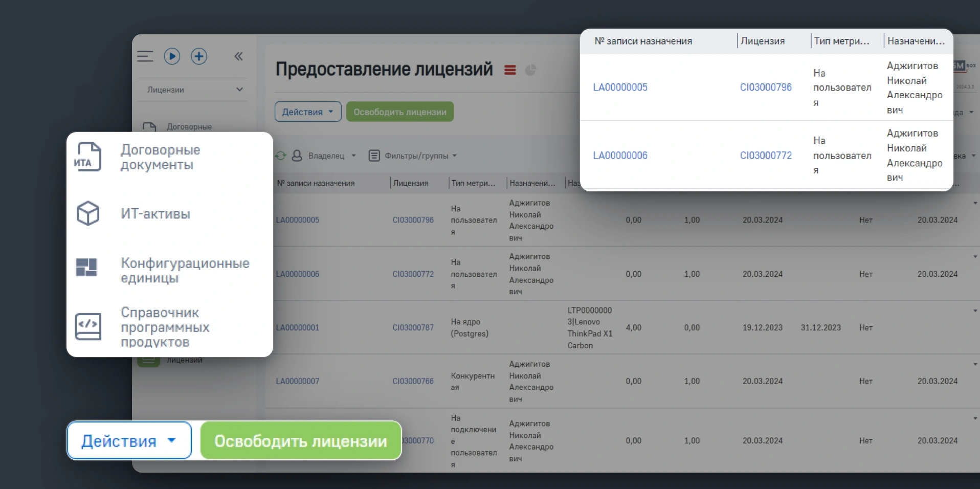Open record LA00000007 in main table
The image size is (980, 489).
click(x=298, y=381)
